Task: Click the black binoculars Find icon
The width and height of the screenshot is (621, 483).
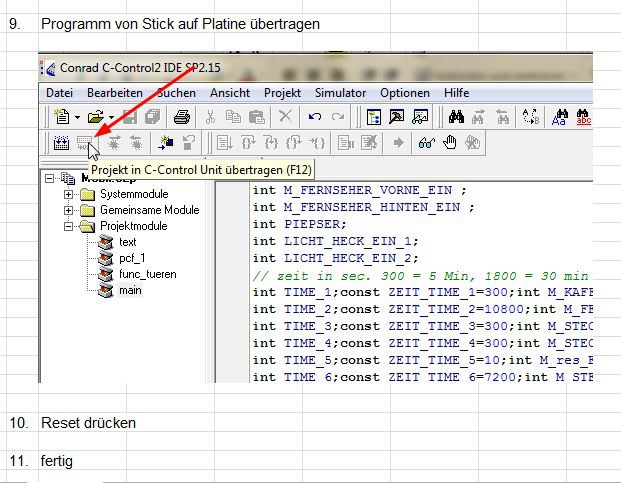Action: pos(456,117)
